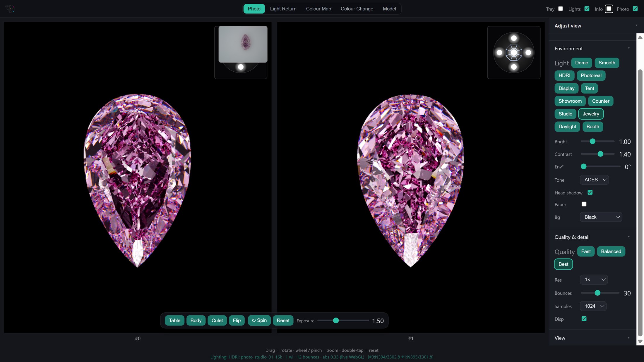Open the pink gem photo thumbnail
644x362 pixels.
(x=243, y=44)
